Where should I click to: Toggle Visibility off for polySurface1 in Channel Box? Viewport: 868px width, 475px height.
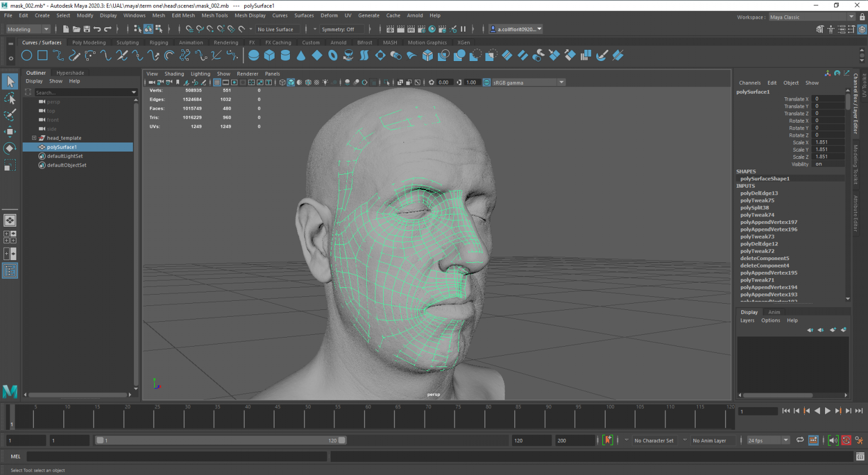pyautogui.click(x=828, y=164)
